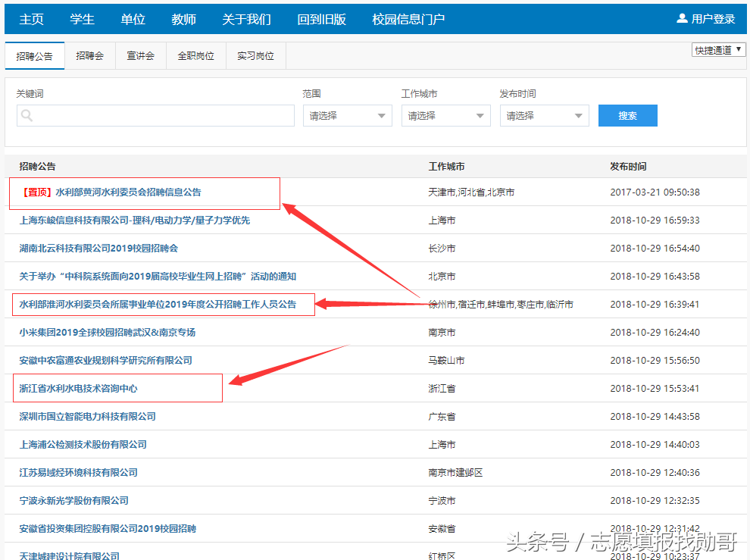Screen dimensions: 750x560
Task: Click timestamp 2018-10-29 12:40:36
Action: (655, 472)
